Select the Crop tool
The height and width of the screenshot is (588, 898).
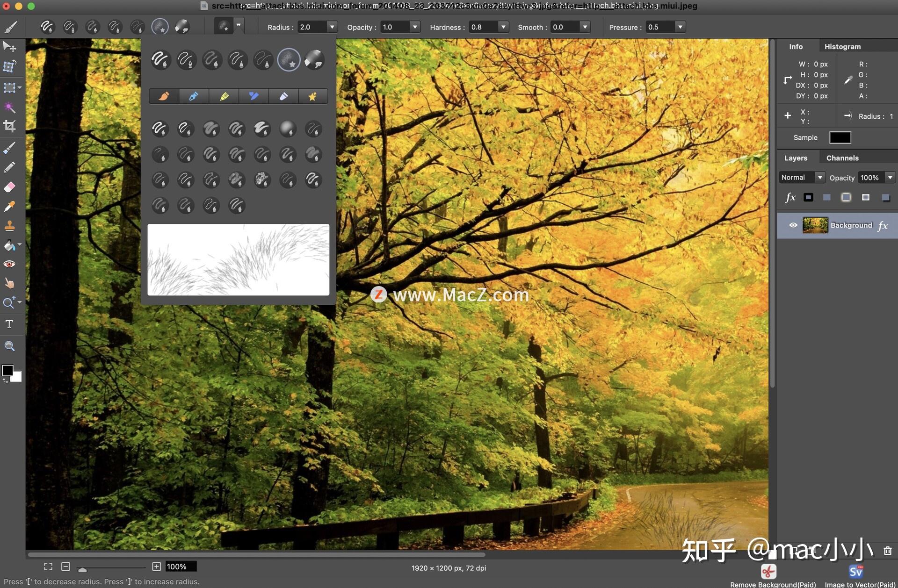(x=10, y=126)
